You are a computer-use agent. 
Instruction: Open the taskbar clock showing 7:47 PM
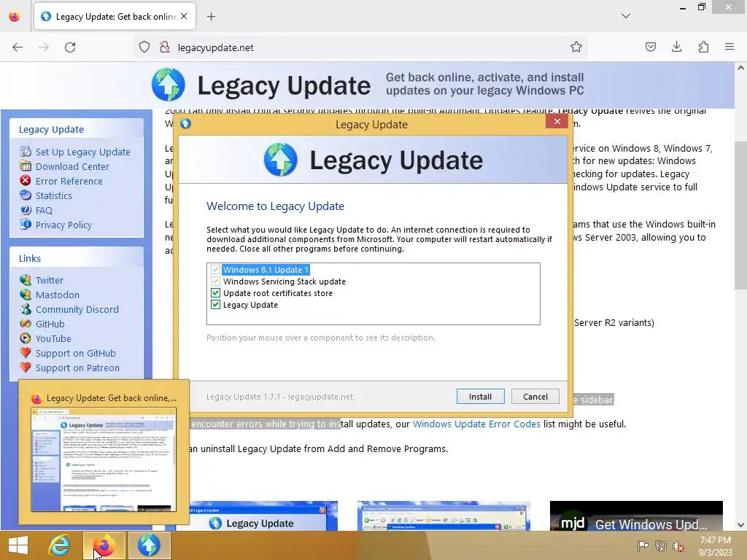715,546
